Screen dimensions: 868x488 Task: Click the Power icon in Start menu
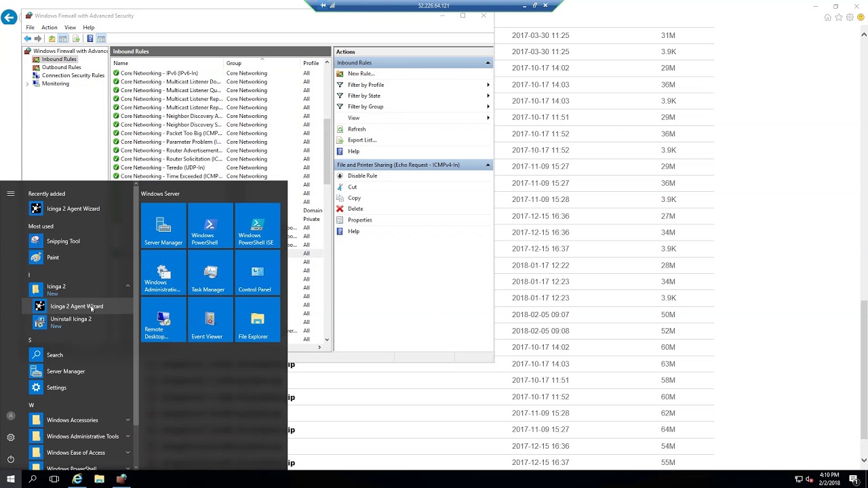tap(11, 459)
